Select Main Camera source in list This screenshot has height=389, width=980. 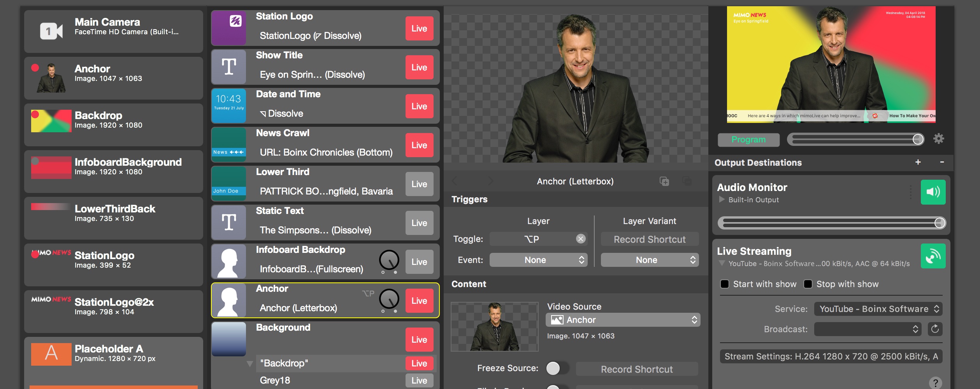(114, 31)
